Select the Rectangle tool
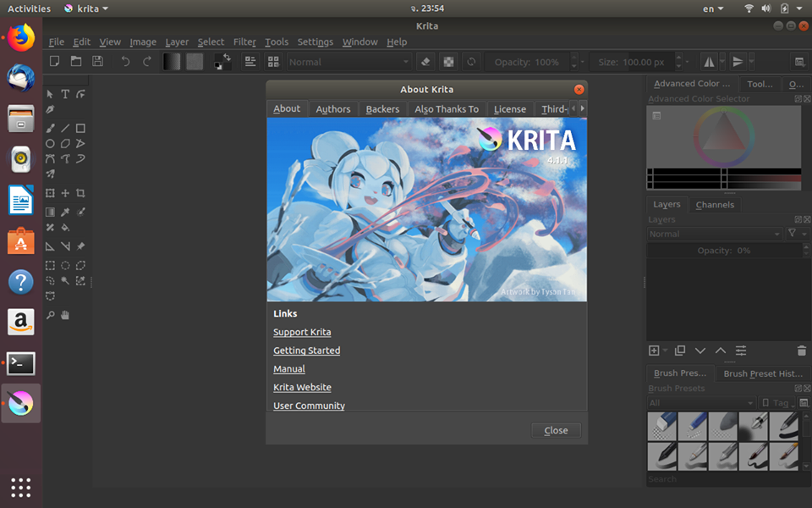Viewport: 812px width, 508px height. pos(80,128)
